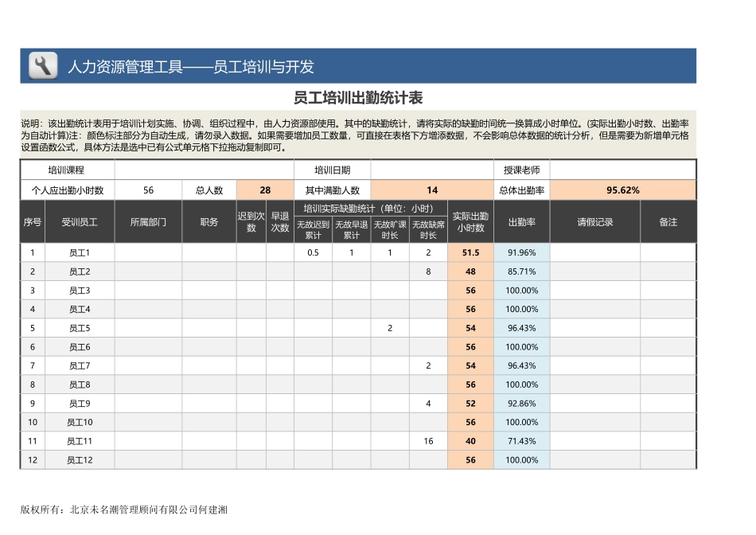The image size is (756, 535).
Task: Click the 总人数 value cell showing 28
Action: point(265,190)
